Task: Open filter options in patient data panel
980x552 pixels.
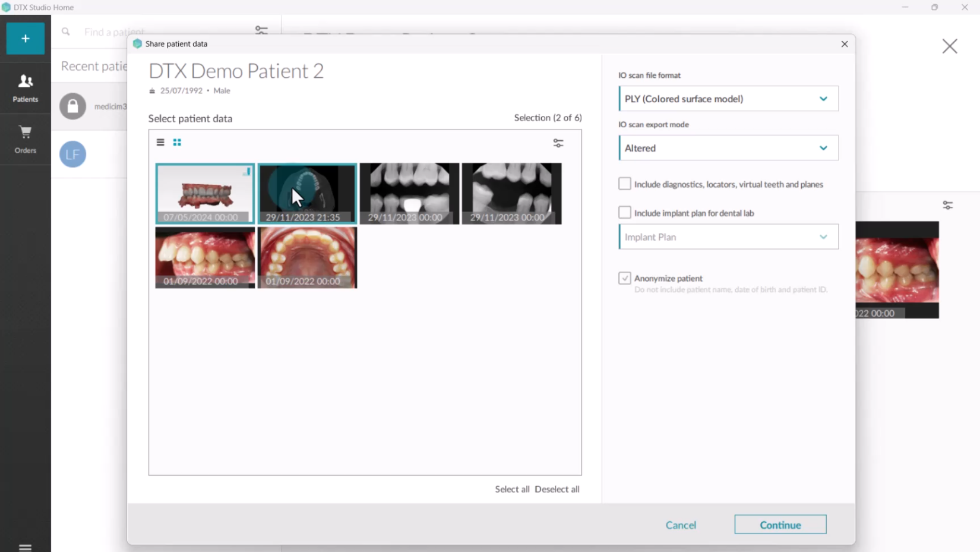Action: [558, 143]
